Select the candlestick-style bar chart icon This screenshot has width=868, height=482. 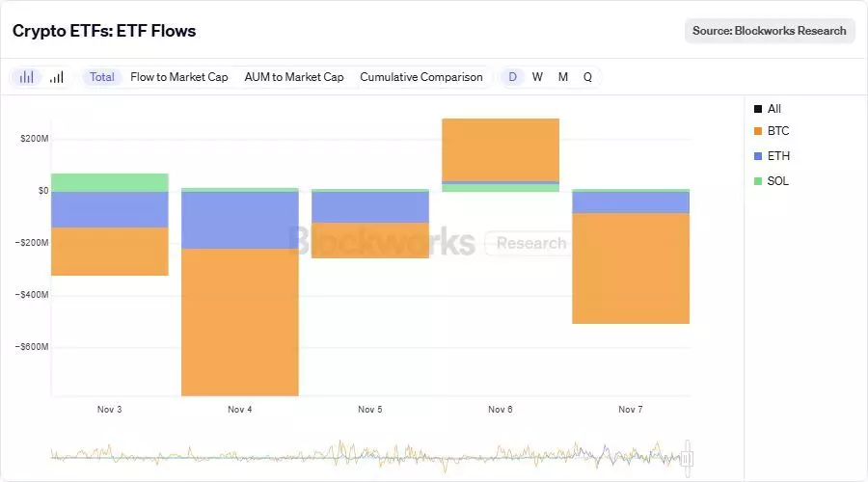tap(27, 77)
